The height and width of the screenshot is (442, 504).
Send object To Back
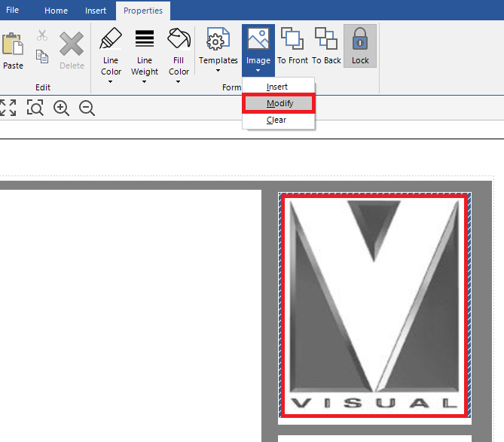point(326,47)
